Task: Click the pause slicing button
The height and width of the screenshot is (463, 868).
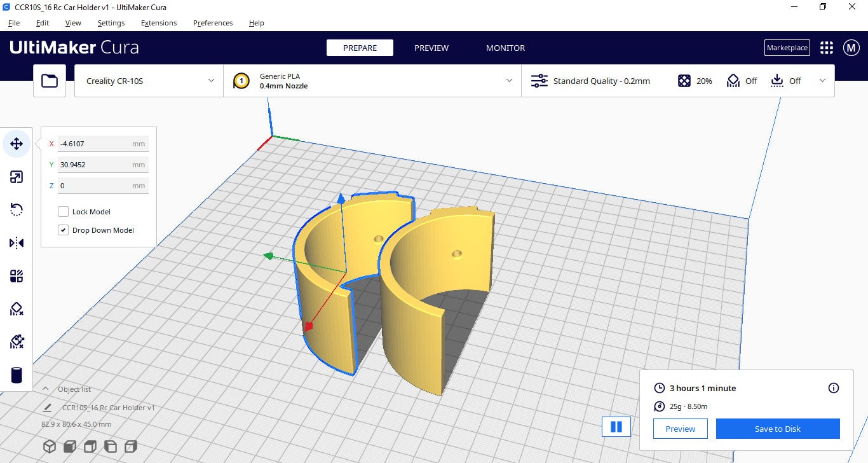Action: [x=616, y=427]
